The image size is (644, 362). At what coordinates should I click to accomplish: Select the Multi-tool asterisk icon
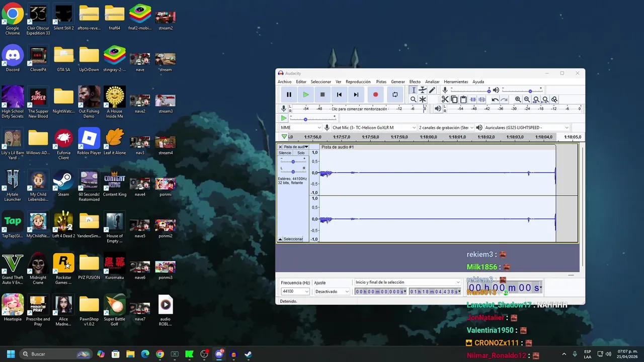tap(423, 100)
